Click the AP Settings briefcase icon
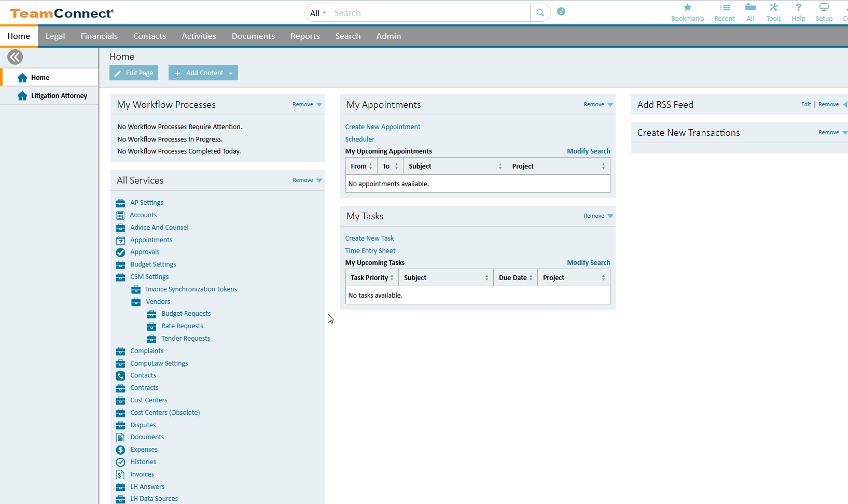Screen dimensions: 848x504 (120, 203)
